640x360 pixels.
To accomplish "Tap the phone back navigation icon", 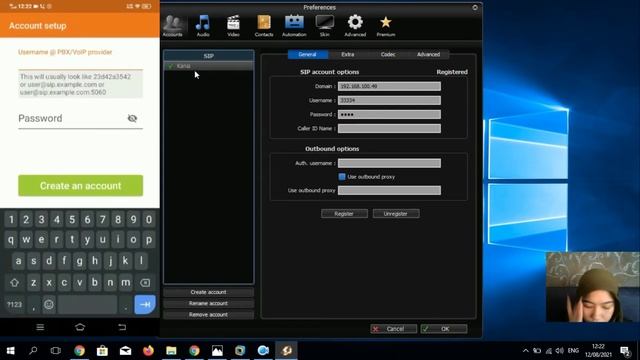I will (122, 327).
